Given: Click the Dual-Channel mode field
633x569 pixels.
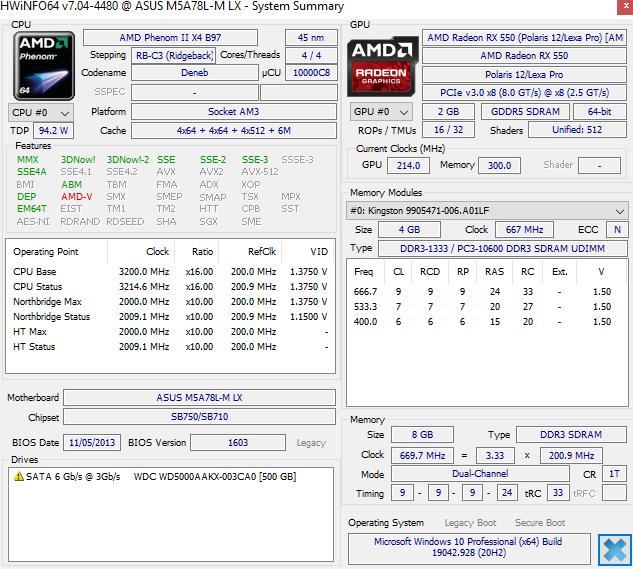Looking at the screenshot, I should (x=480, y=473).
